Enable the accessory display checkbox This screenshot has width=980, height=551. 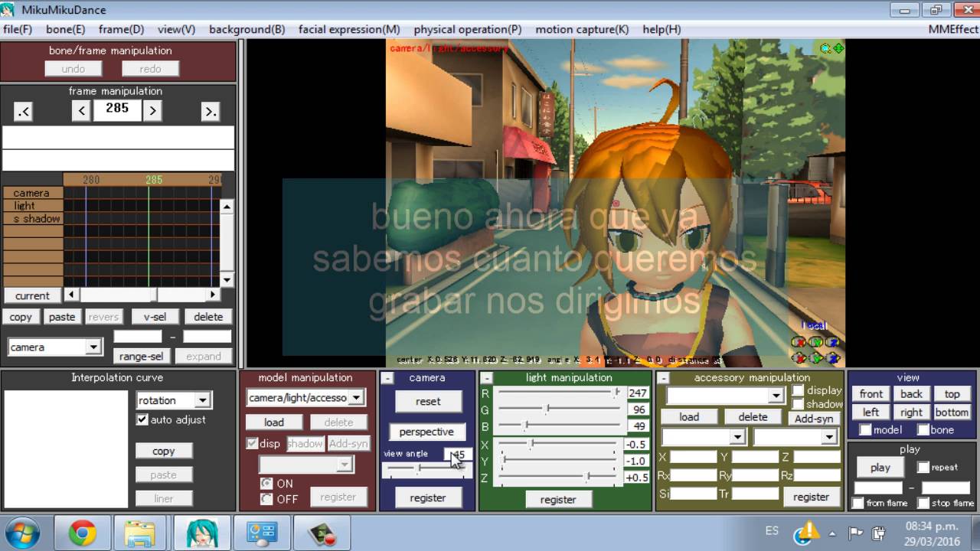(x=798, y=390)
